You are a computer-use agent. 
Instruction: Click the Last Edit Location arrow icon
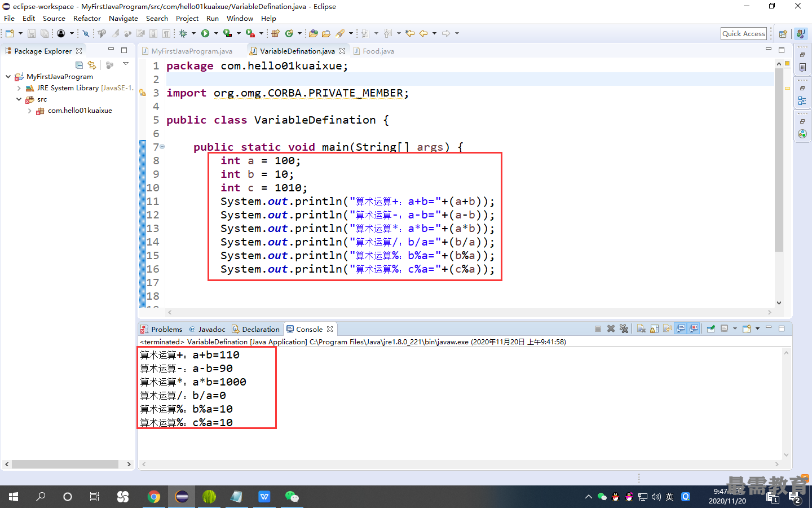click(x=410, y=33)
